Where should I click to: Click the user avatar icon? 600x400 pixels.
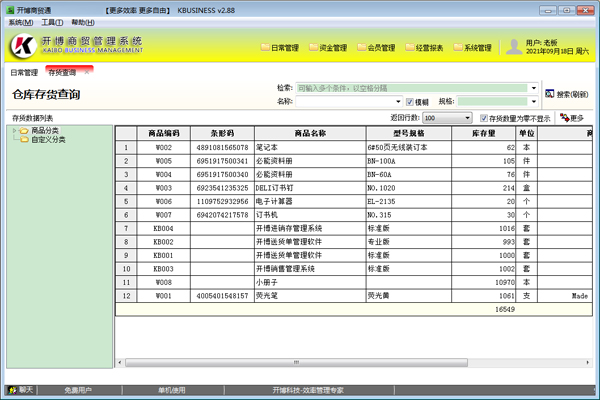pyautogui.click(x=514, y=47)
